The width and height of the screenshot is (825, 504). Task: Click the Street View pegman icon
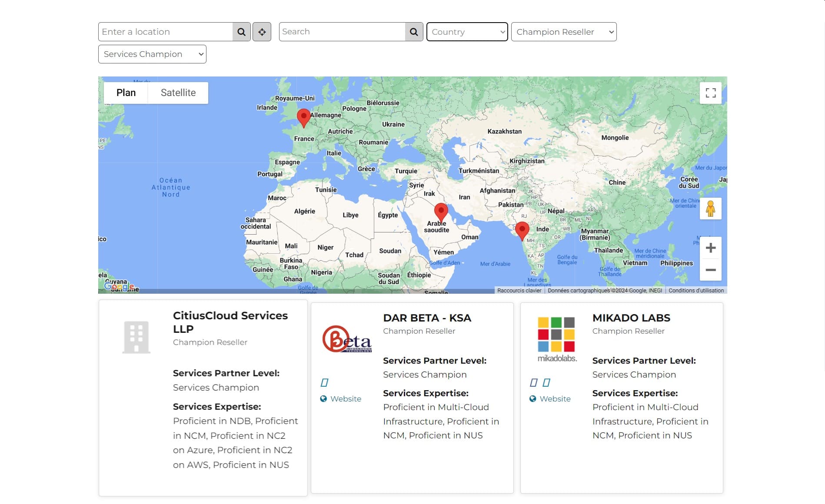click(x=711, y=209)
